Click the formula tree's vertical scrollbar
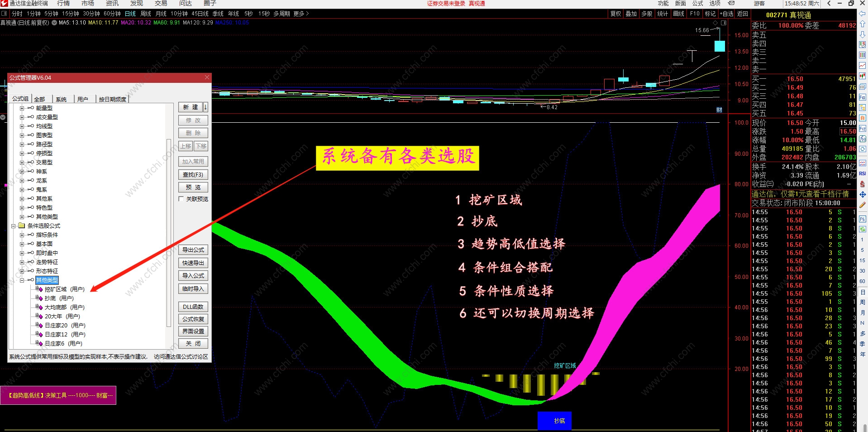 tap(169, 233)
